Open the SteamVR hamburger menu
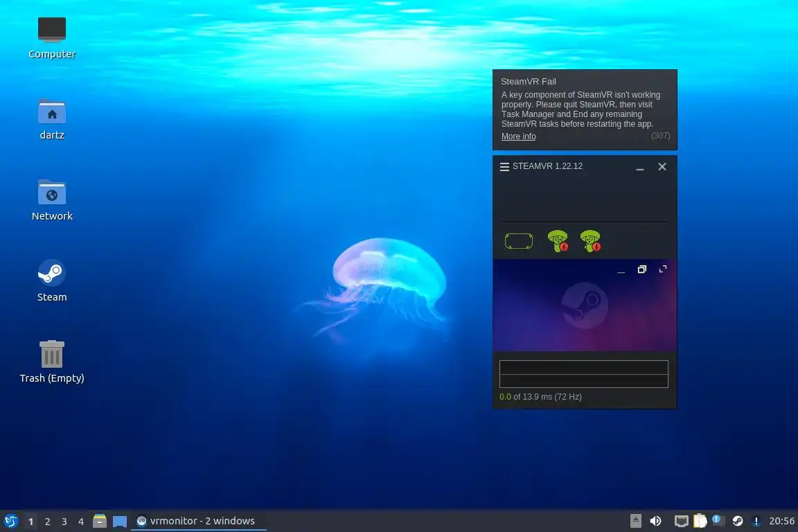Image resolution: width=798 pixels, height=532 pixels. (504, 167)
